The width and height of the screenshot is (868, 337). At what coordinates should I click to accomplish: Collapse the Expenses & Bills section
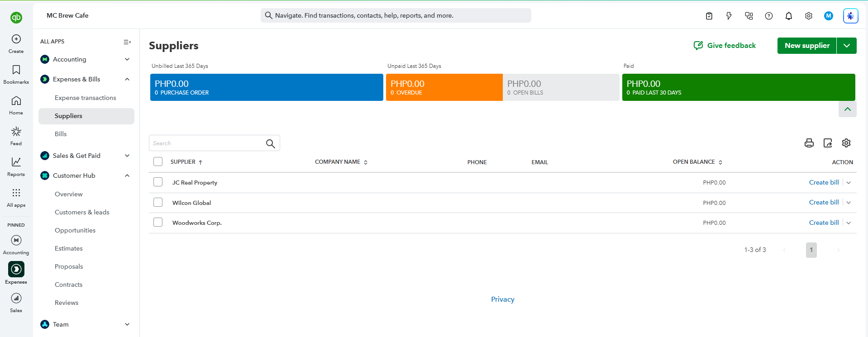tap(127, 79)
